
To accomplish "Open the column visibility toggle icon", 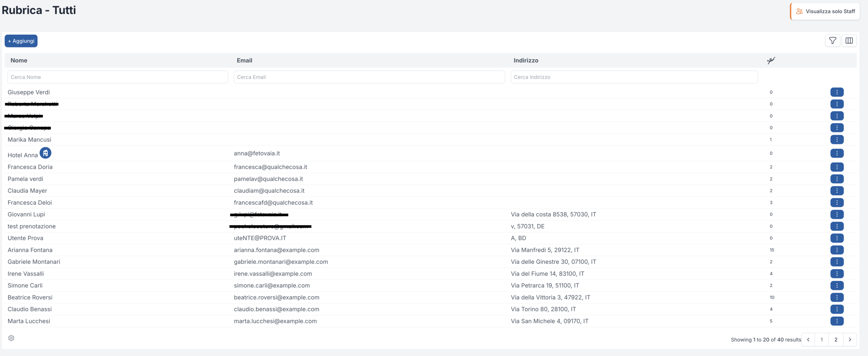I will [x=849, y=41].
